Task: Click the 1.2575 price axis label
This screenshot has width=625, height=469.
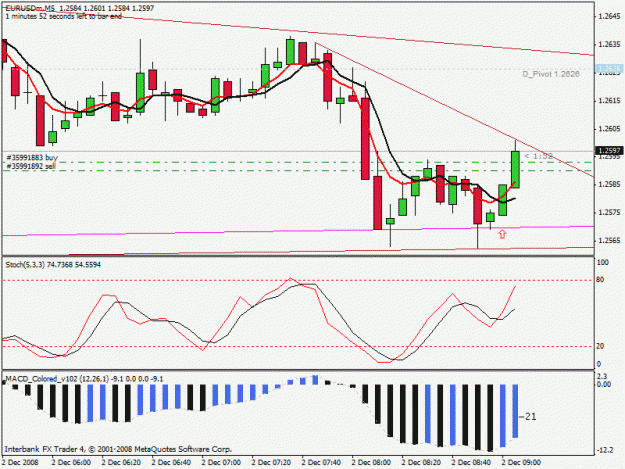Action: tap(610, 212)
